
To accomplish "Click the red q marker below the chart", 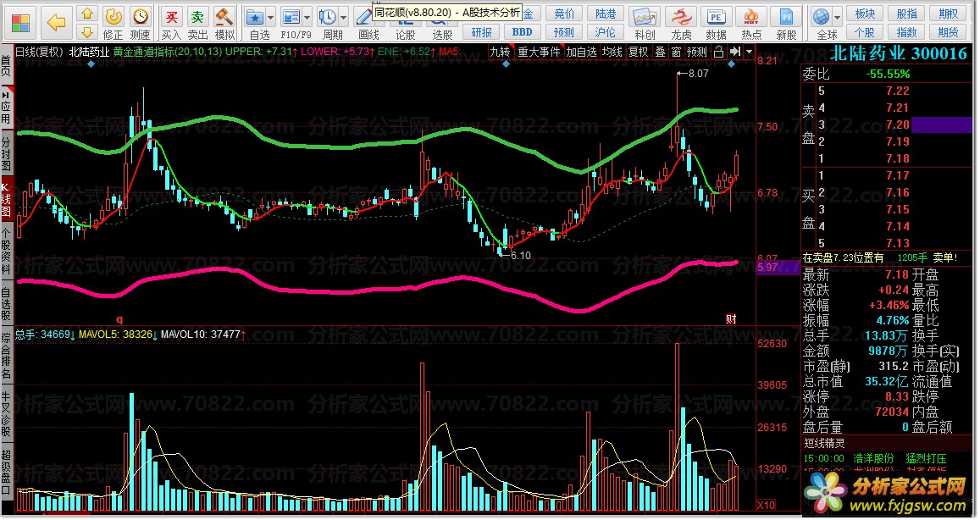I will point(119,318).
